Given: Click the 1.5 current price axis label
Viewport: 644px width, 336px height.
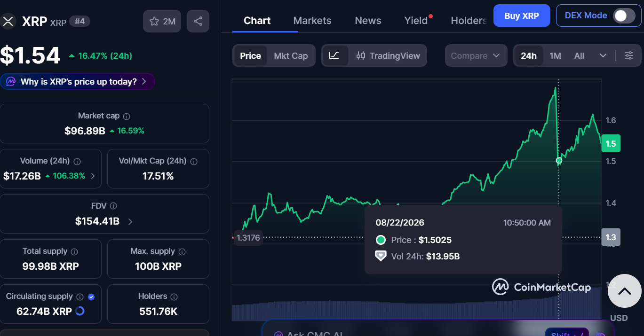Looking at the screenshot, I should pos(611,143).
